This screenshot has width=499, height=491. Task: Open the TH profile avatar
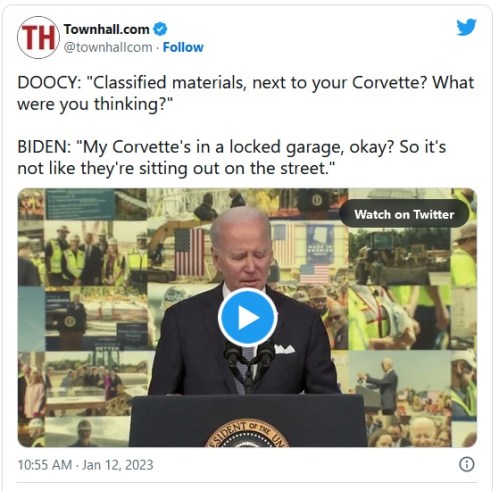pyautogui.click(x=38, y=37)
